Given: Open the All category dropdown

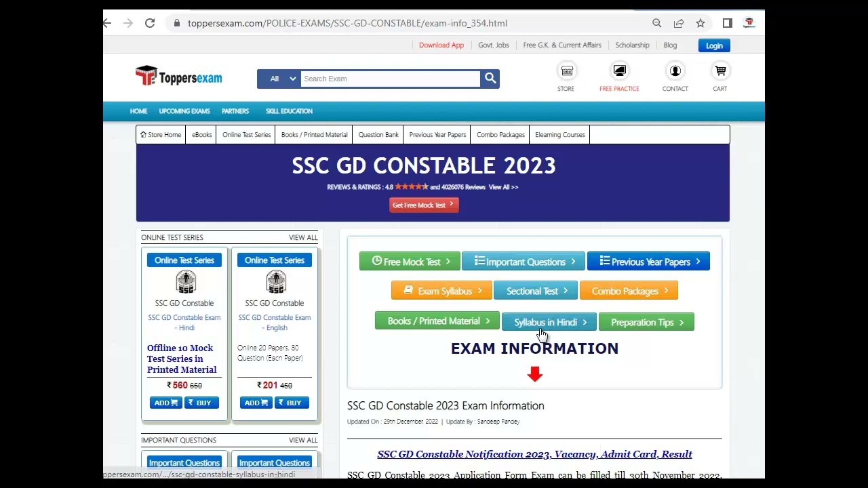Looking at the screenshot, I should 279,79.
